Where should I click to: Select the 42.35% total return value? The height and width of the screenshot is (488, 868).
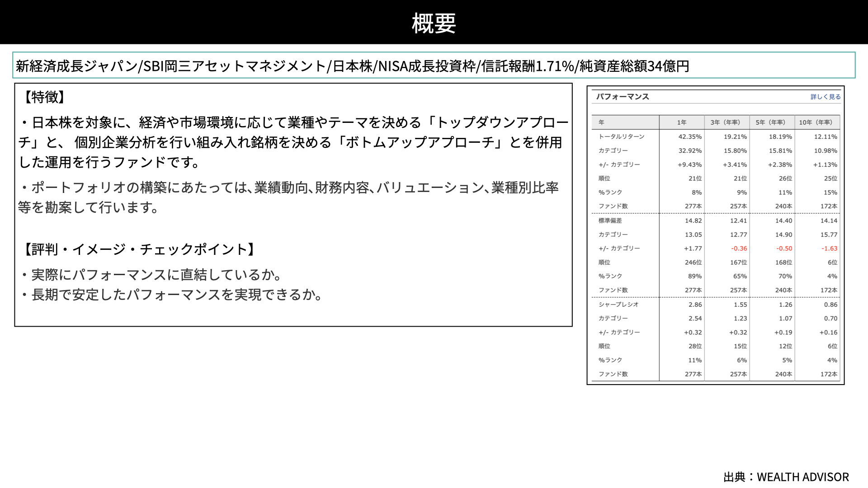[x=690, y=136]
